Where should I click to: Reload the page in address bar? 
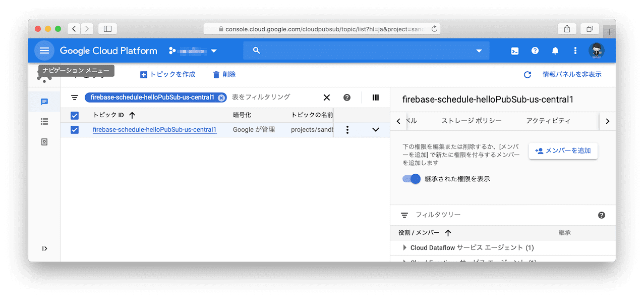tap(434, 29)
